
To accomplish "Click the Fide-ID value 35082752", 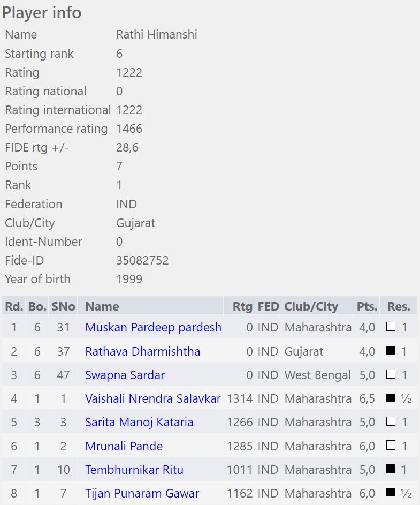I will pos(142,260).
